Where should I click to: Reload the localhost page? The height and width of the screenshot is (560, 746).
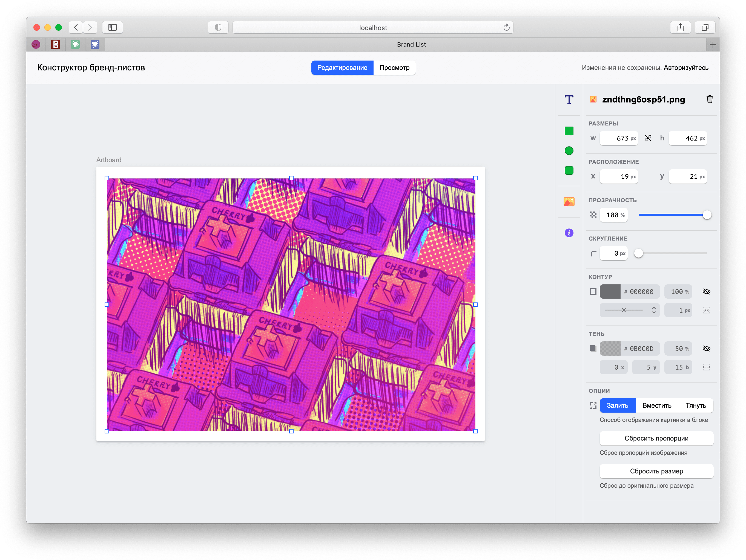click(x=507, y=27)
